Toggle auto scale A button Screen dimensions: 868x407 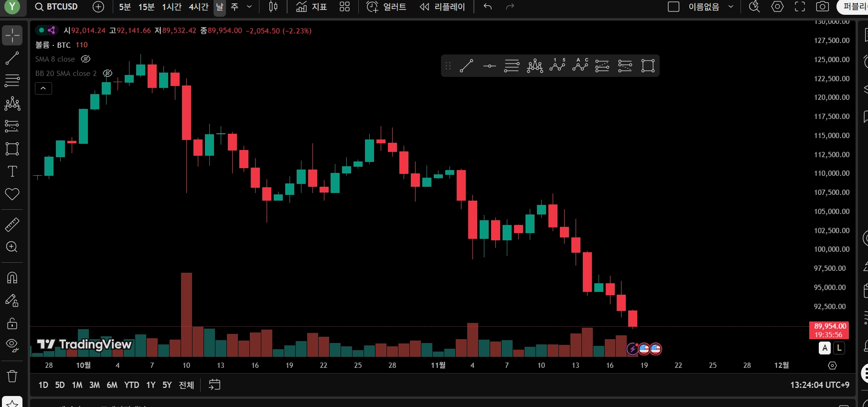point(825,348)
